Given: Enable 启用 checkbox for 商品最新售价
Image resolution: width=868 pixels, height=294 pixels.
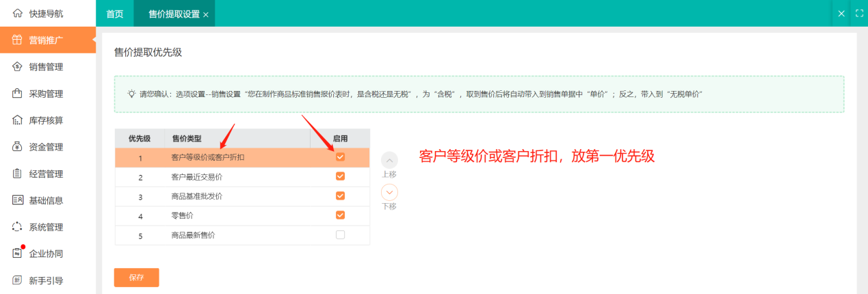Looking at the screenshot, I should [x=340, y=235].
